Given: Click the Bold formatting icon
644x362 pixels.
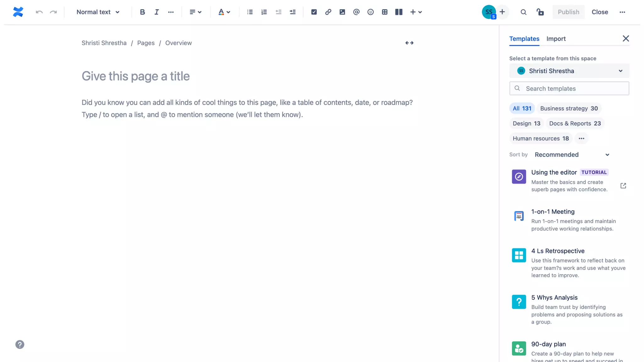Looking at the screenshot, I should pyautogui.click(x=142, y=12).
